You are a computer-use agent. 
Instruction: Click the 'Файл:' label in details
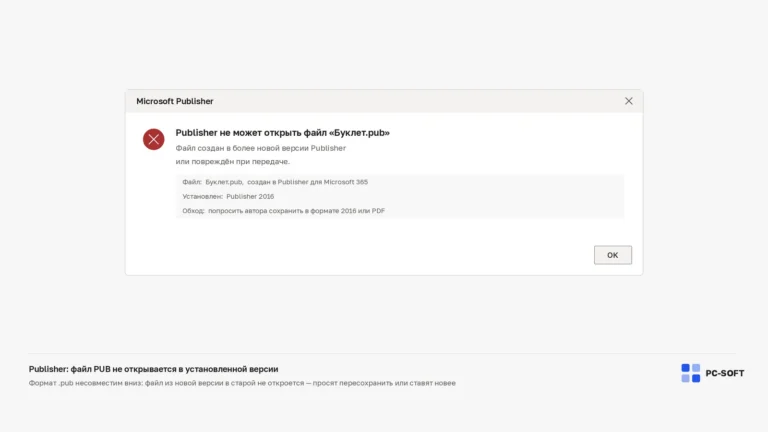coord(192,182)
